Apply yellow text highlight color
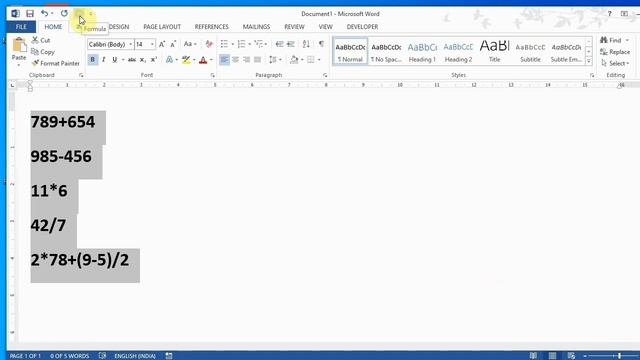 click(186, 60)
